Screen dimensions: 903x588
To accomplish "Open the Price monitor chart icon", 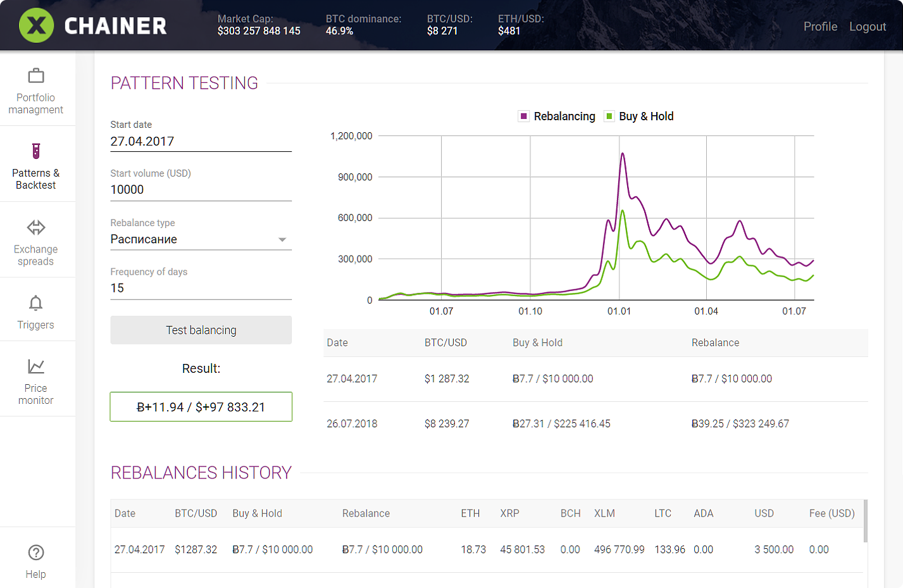I will point(36,366).
